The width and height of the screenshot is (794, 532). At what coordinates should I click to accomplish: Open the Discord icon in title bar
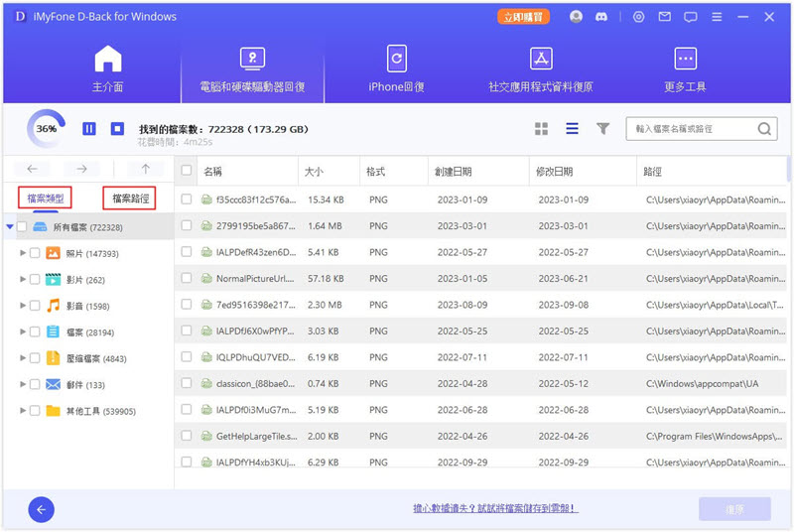click(x=601, y=17)
